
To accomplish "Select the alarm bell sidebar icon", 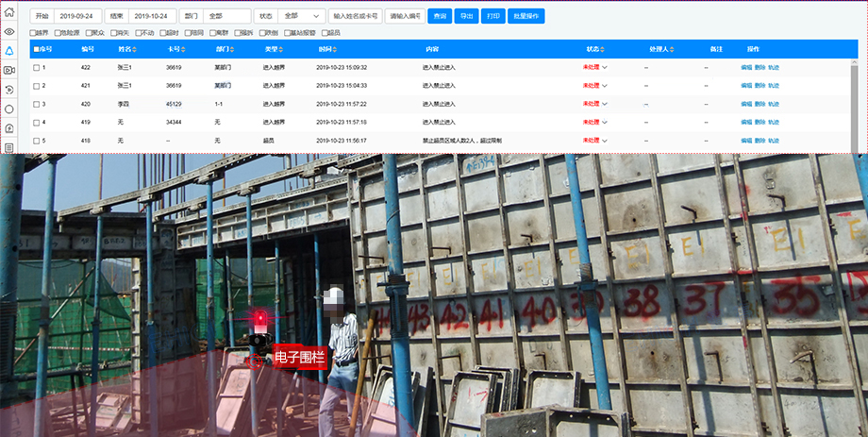I will 8,51.
